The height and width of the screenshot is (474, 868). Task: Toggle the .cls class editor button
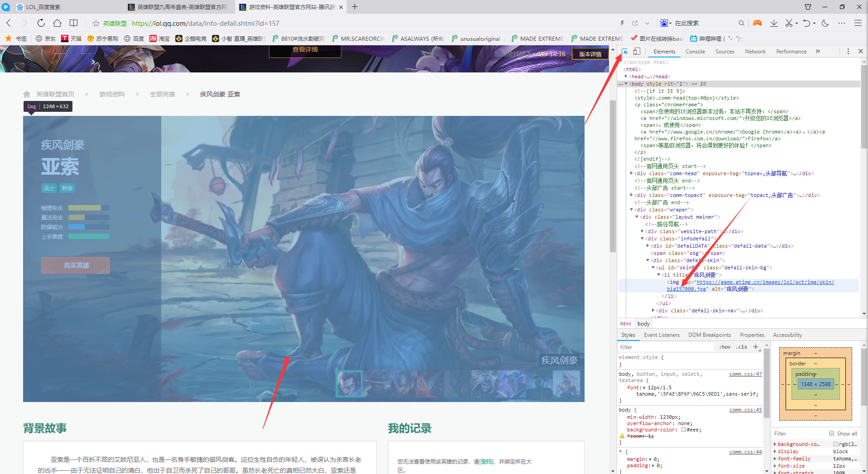[x=741, y=347]
